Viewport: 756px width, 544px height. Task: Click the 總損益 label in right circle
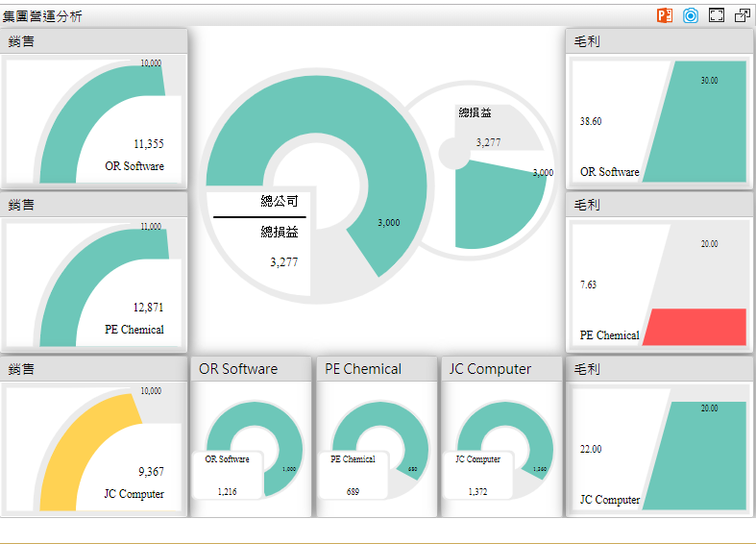point(475,112)
